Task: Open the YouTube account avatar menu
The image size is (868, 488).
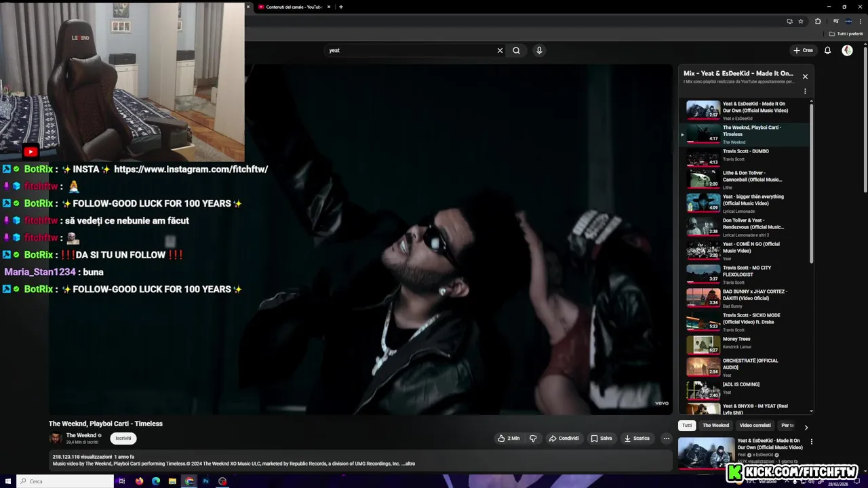Action: click(x=847, y=50)
